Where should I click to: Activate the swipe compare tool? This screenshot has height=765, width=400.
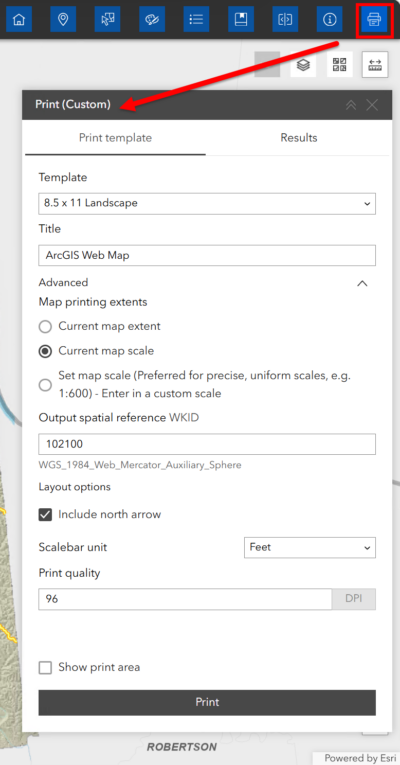click(x=285, y=19)
